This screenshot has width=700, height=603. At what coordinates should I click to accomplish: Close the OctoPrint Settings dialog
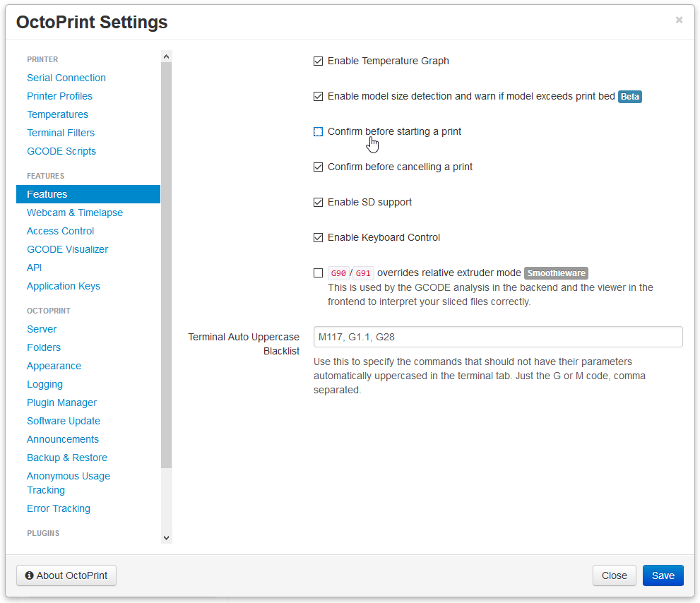614,575
